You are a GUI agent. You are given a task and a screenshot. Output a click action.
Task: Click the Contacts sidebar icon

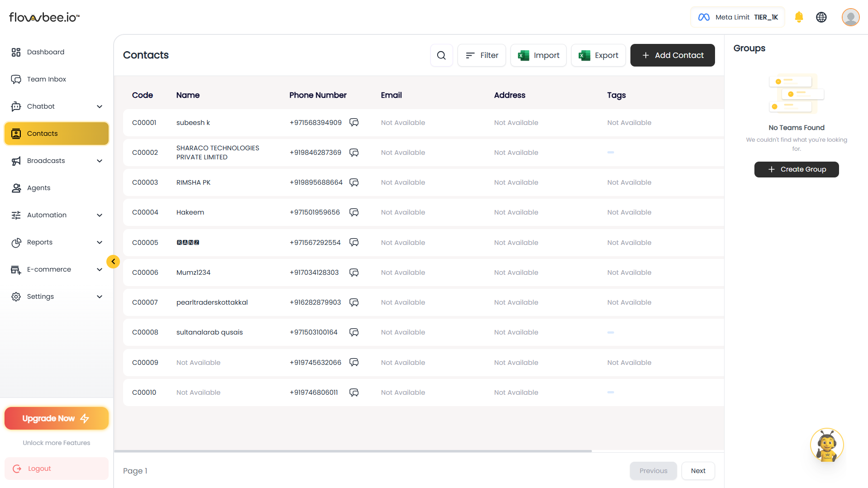pos(16,134)
